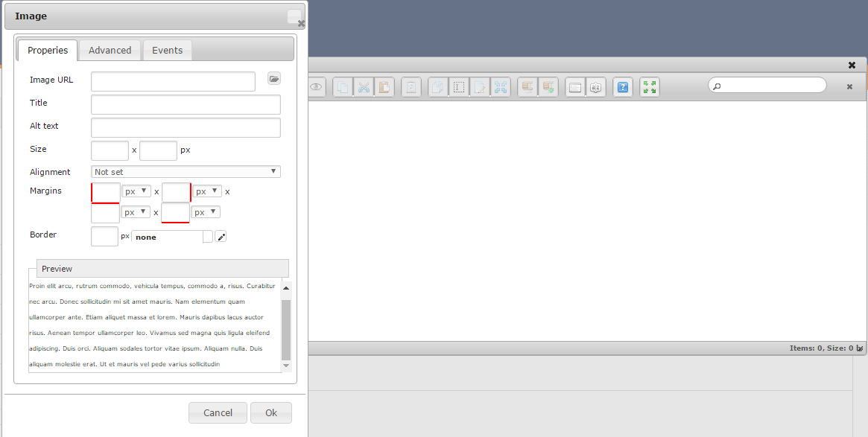Click the Ok button
Screen dimensions: 868x437
[270, 412]
